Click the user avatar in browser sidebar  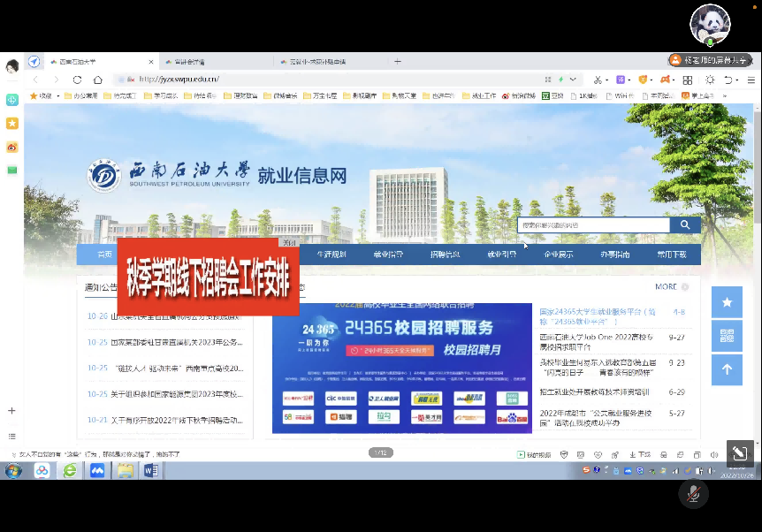pos(12,65)
